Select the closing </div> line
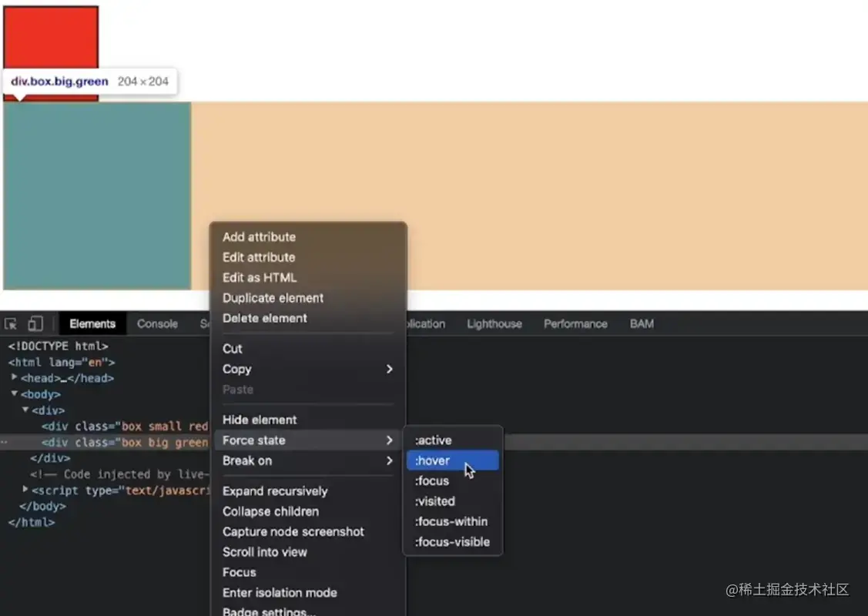This screenshot has height=616, width=868. 50,458
